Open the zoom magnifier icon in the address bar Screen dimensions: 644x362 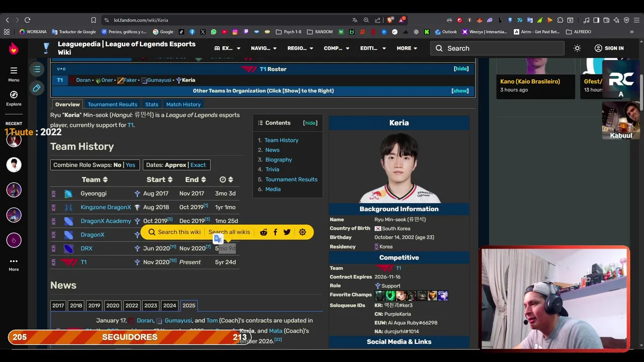[x=366, y=20]
